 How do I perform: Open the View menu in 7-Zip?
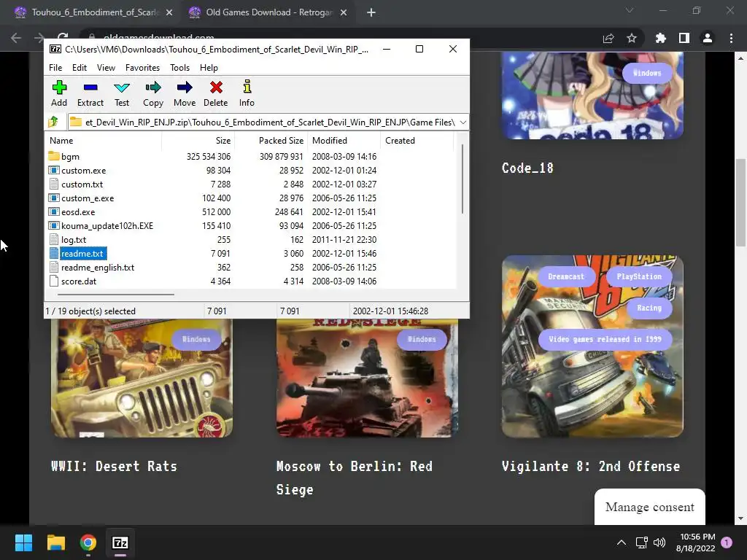pos(106,68)
